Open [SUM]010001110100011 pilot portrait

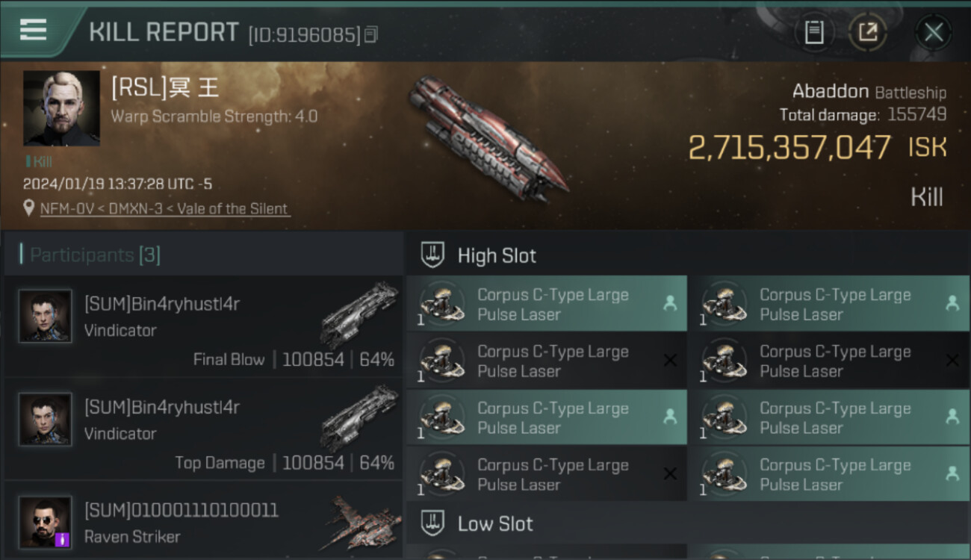pyautogui.click(x=46, y=522)
